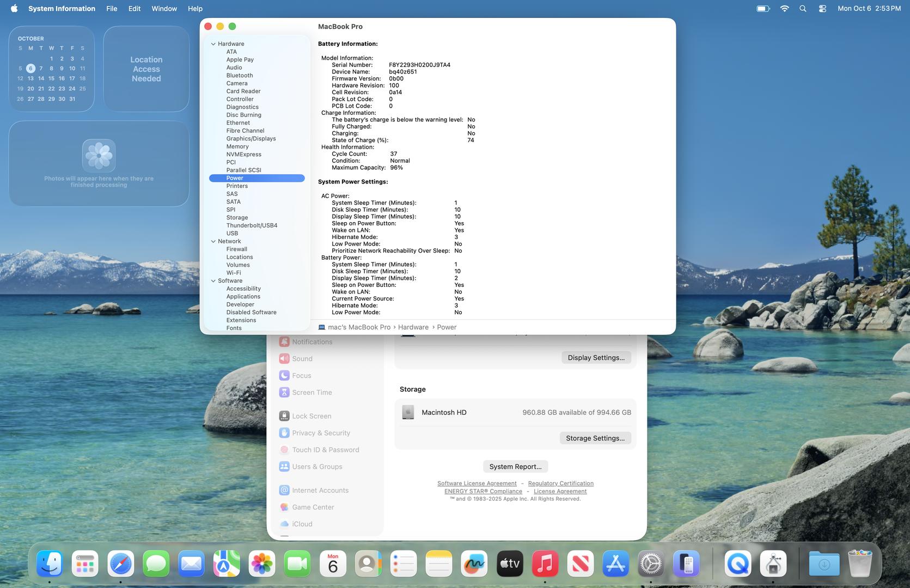This screenshot has width=910, height=588.
Task: Open Control Center in menu bar
Action: coord(822,9)
